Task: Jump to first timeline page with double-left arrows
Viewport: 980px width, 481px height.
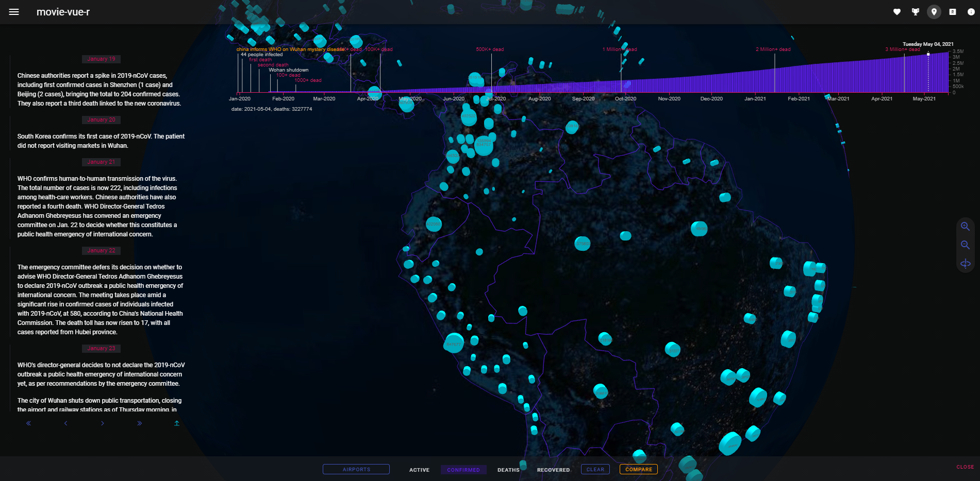Action: click(28, 423)
